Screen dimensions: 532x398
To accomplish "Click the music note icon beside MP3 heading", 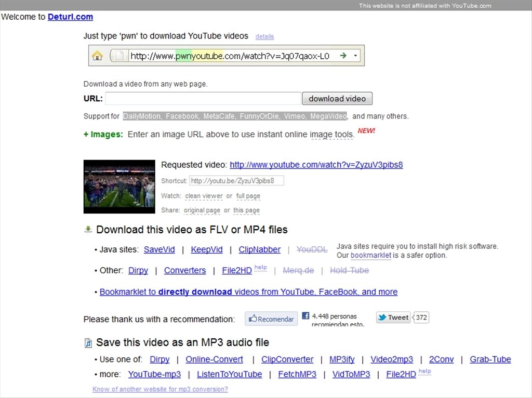I will click(88, 343).
